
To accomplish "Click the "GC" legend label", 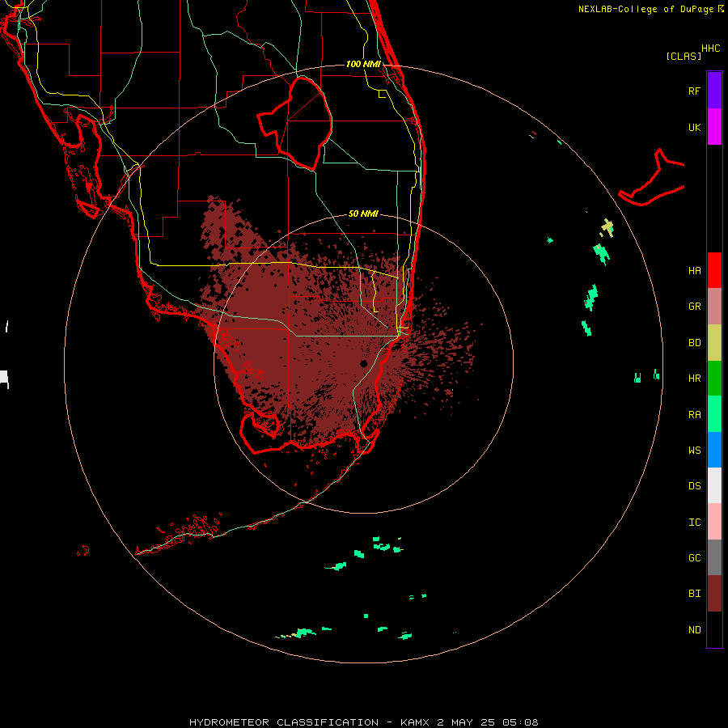I will click(694, 557).
